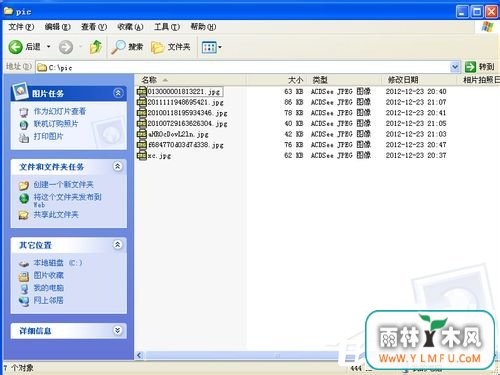Open the Search (搜索) tool
Viewport: 500px width, 375px height.
click(x=127, y=47)
